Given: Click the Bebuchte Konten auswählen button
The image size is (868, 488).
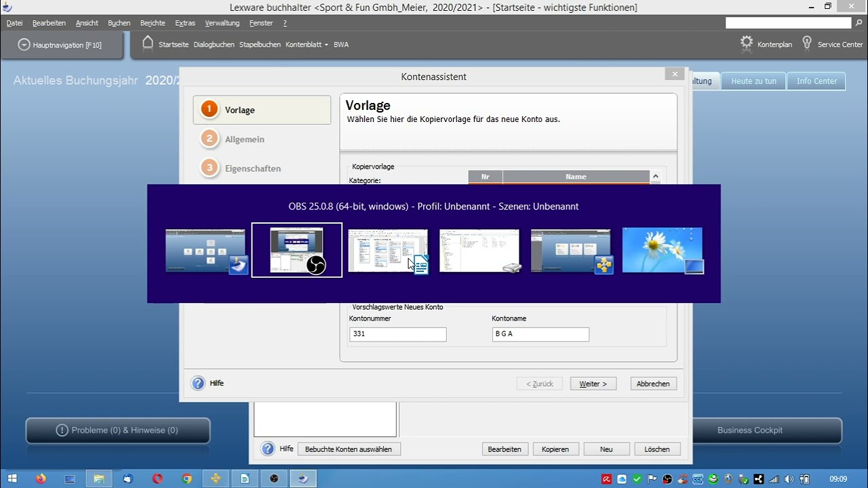Looking at the screenshot, I should coord(349,449).
